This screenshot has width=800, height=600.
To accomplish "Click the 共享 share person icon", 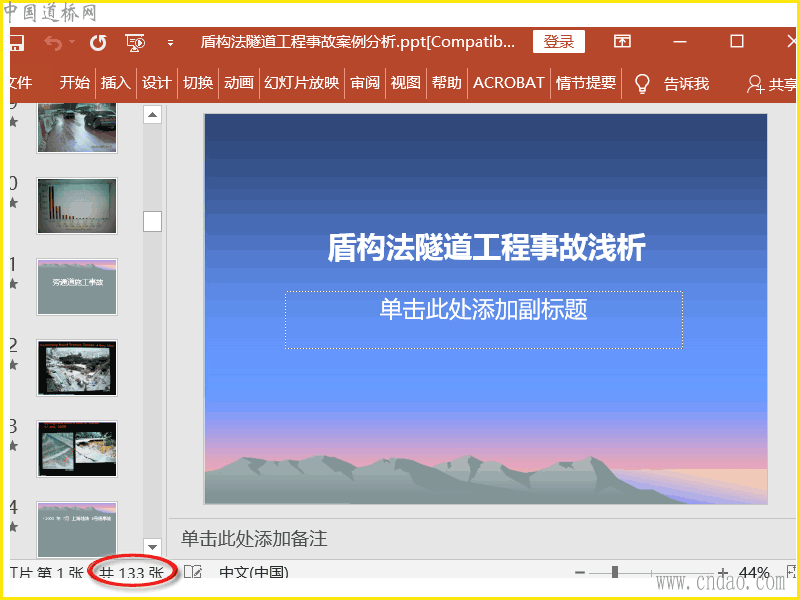I will pos(755,84).
